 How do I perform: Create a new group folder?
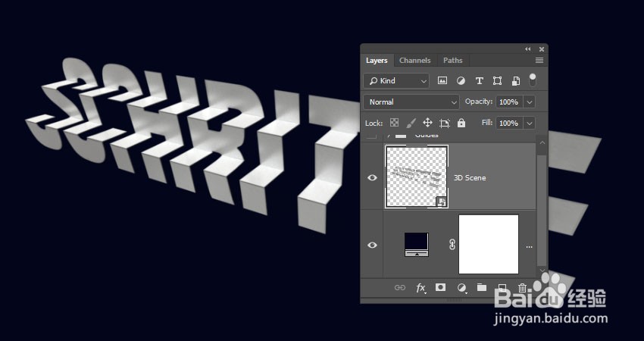[482, 287]
